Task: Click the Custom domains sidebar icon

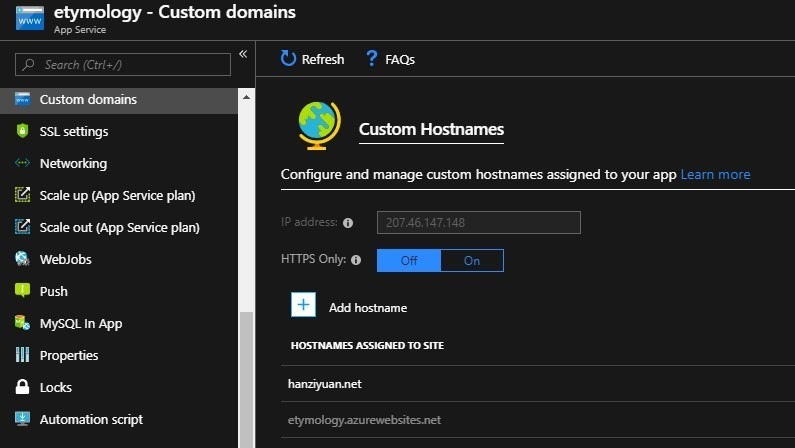Action: point(22,99)
